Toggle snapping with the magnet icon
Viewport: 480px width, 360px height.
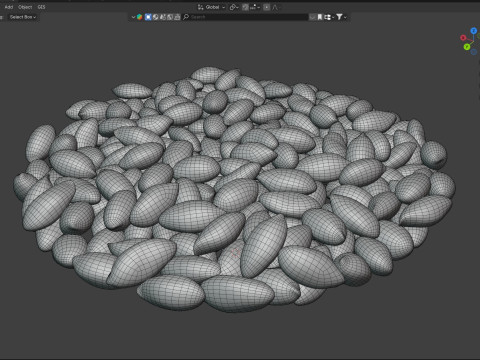tap(245, 7)
